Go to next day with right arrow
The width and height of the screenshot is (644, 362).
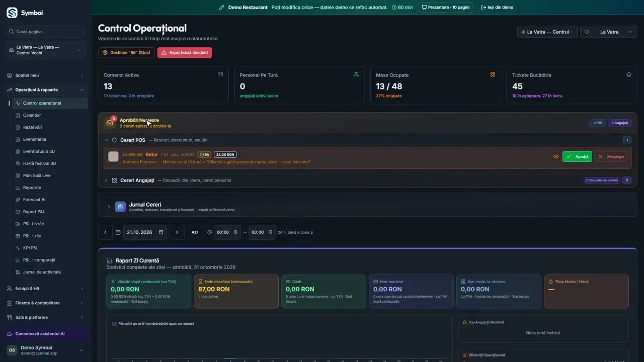click(x=177, y=232)
